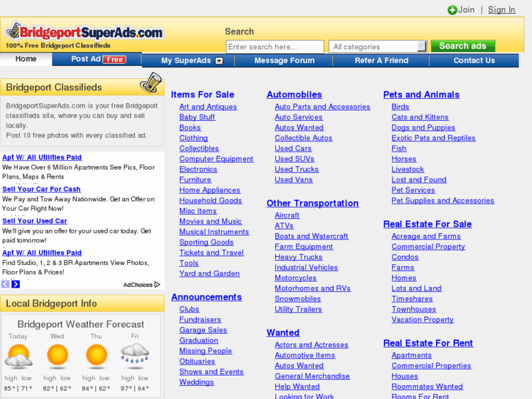Open Tickets and Travel link

211,253
